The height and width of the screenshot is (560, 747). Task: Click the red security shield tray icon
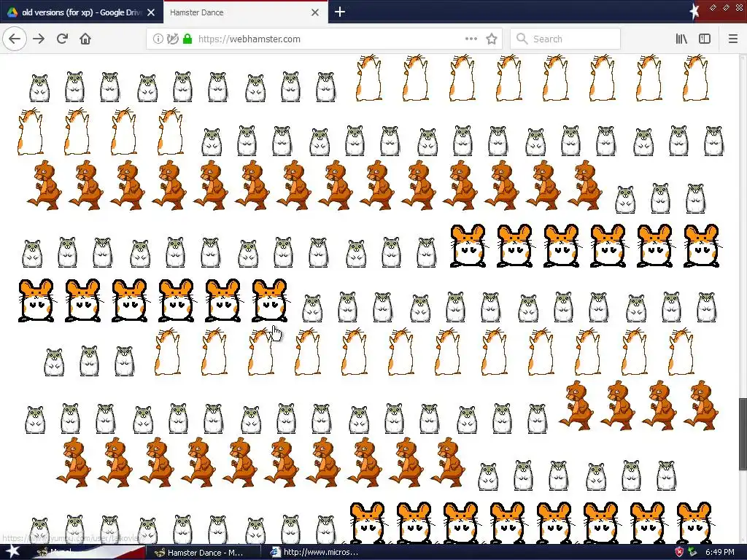click(679, 553)
